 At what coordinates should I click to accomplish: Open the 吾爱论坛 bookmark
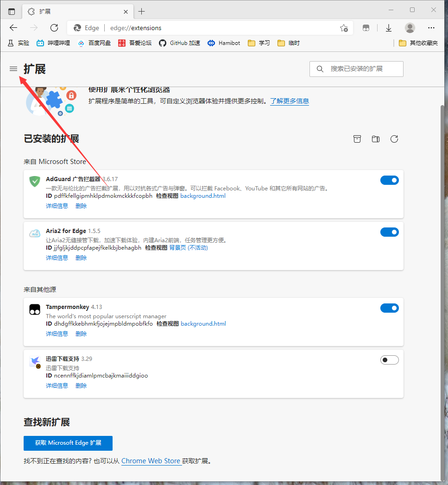[x=135, y=43]
